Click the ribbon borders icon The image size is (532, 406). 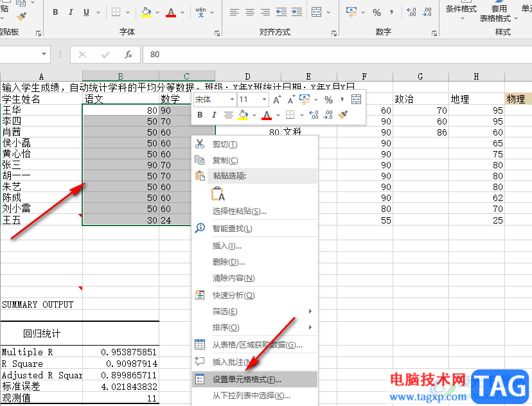coord(116,12)
